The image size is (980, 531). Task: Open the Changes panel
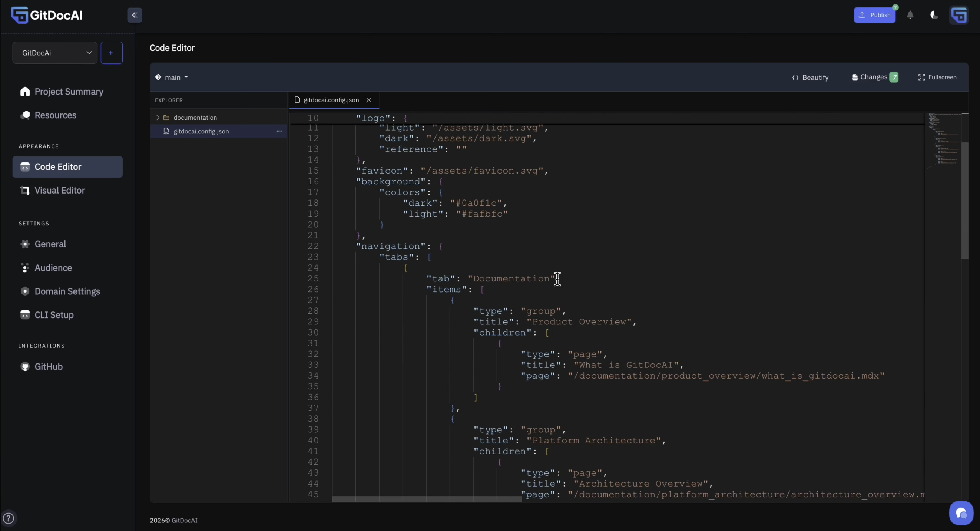point(875,77)
